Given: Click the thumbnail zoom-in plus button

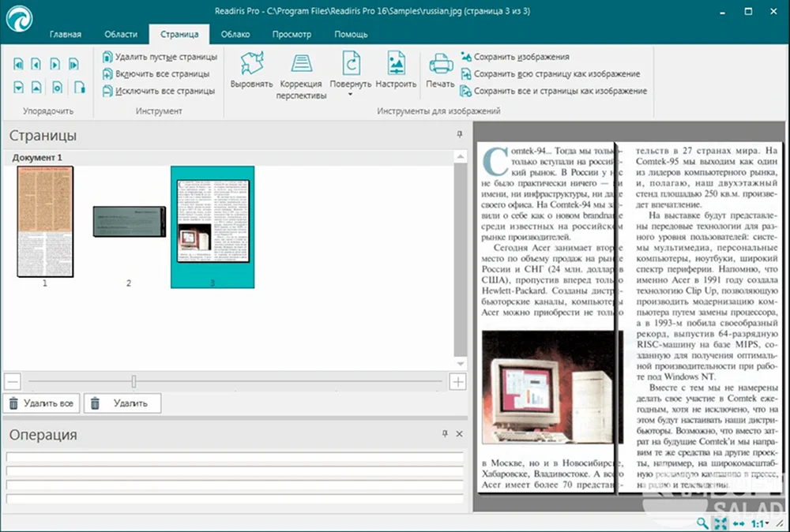Looking at the screenshot, I should coord(457,381).
